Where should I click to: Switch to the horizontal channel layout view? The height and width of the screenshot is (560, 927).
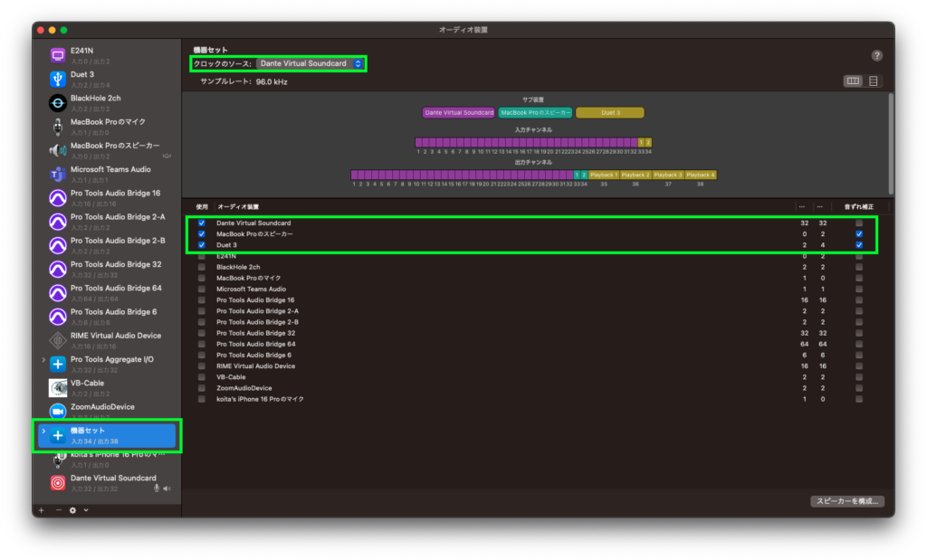(852, 81)
